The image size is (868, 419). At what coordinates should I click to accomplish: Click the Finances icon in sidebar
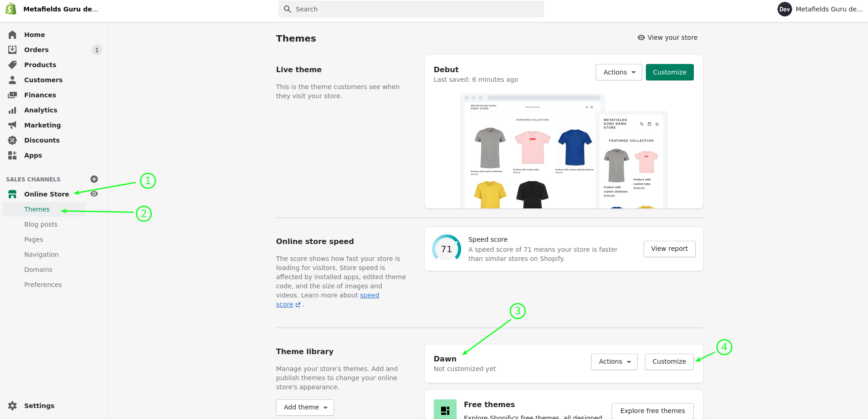[x=12, y=95]
